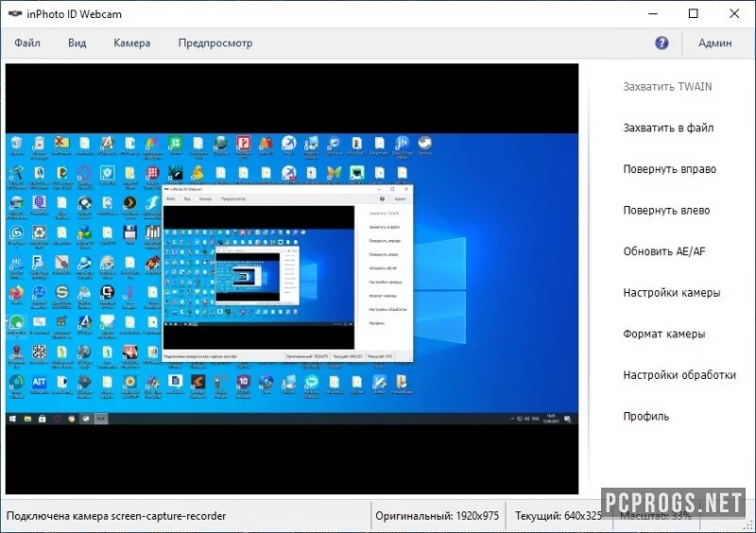
Task: Click the live camera preview image
Action: coord(292,279)
